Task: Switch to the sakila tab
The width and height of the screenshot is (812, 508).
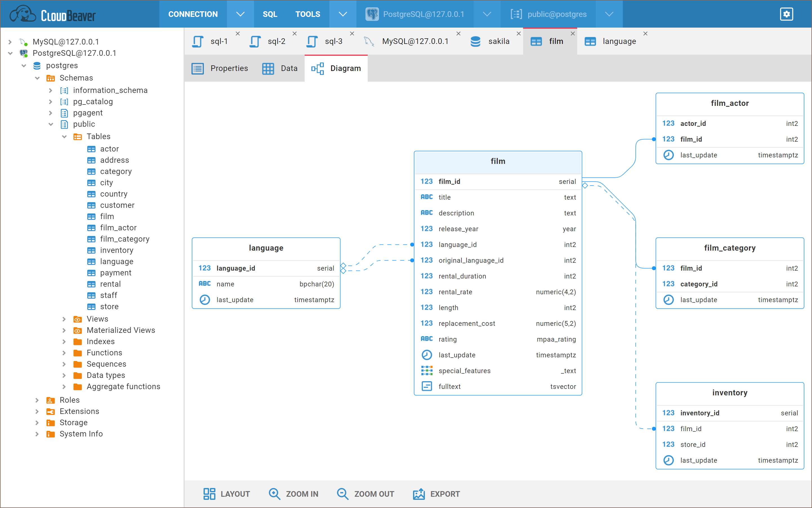Action: (x=499, y=41)
